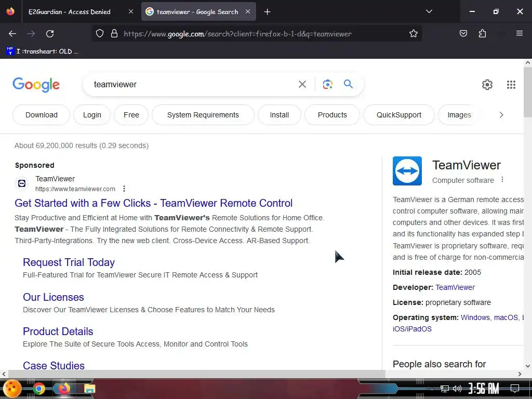Switch to E2Guardian Access Denied tab
The image size is (532, 399).
click(69, 12)
